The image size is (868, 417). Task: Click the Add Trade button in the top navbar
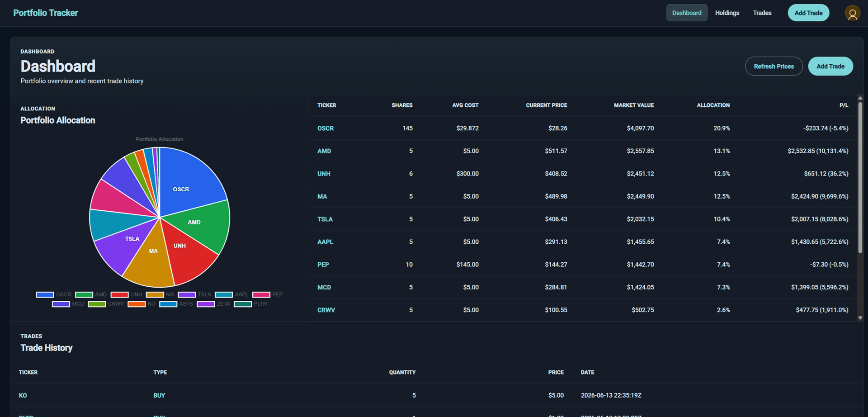coord(808,13)
